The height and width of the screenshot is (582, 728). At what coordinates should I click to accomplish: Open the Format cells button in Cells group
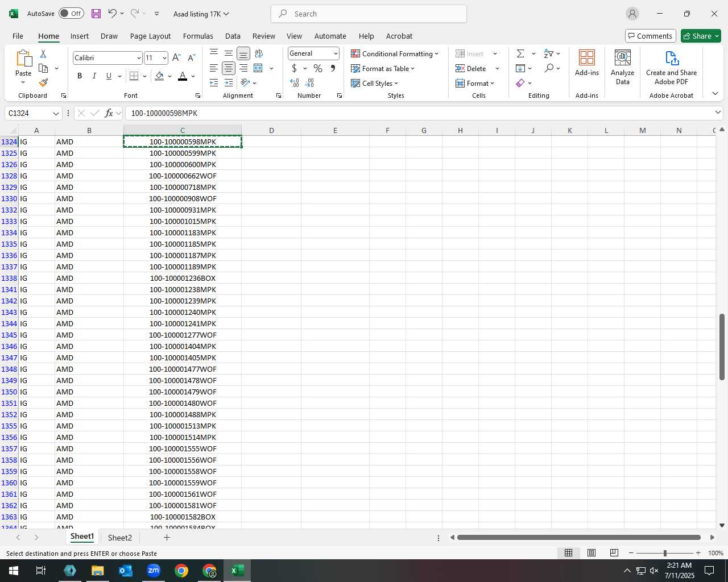click(475, 83)
